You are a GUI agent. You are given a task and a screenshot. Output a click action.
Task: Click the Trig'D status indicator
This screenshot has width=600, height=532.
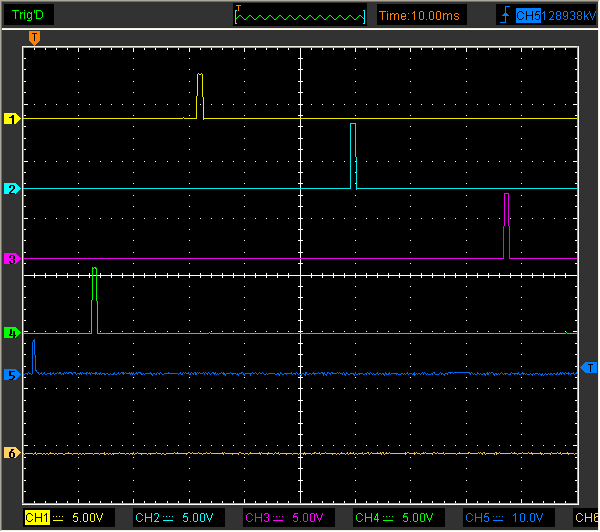click(x=28, y=15)
